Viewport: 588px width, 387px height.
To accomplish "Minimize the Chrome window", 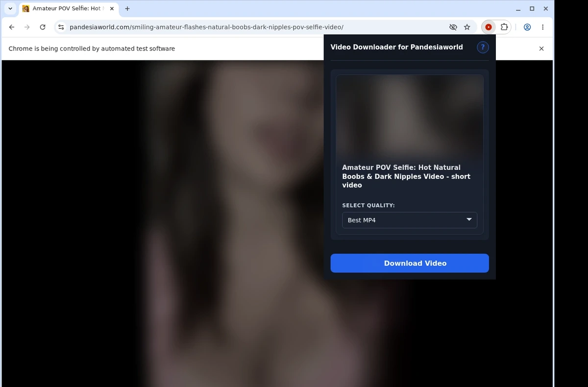I will 518,8.
